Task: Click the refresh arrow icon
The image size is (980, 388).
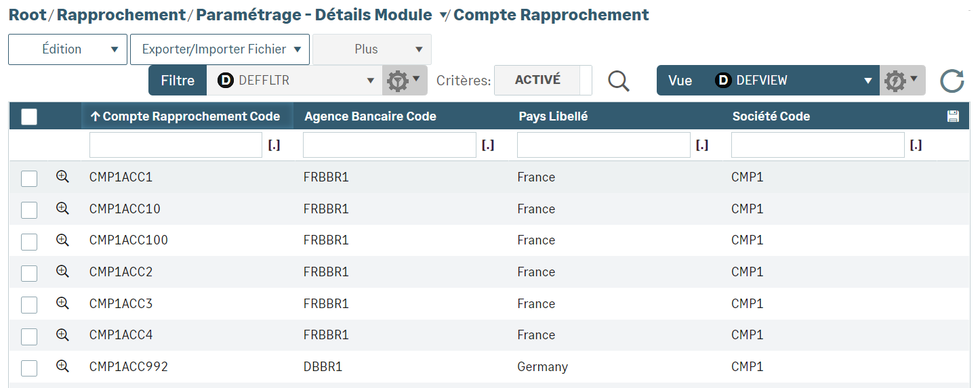Action: pyautogui.click(x=952, y=81)
